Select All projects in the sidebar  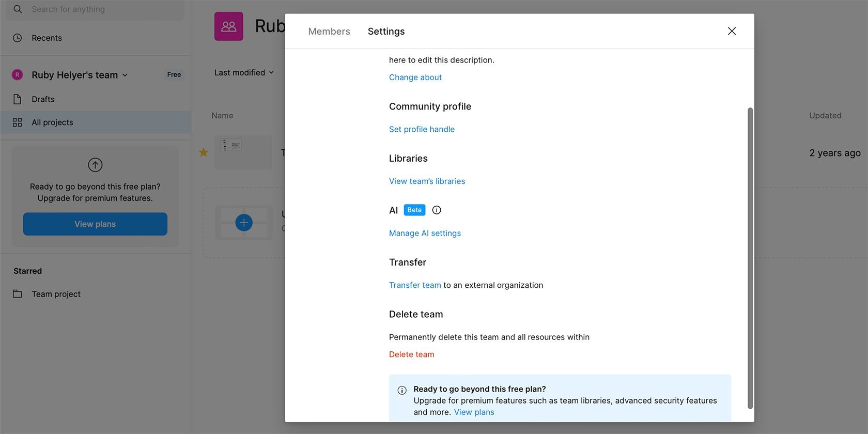[x=95, y=122]
